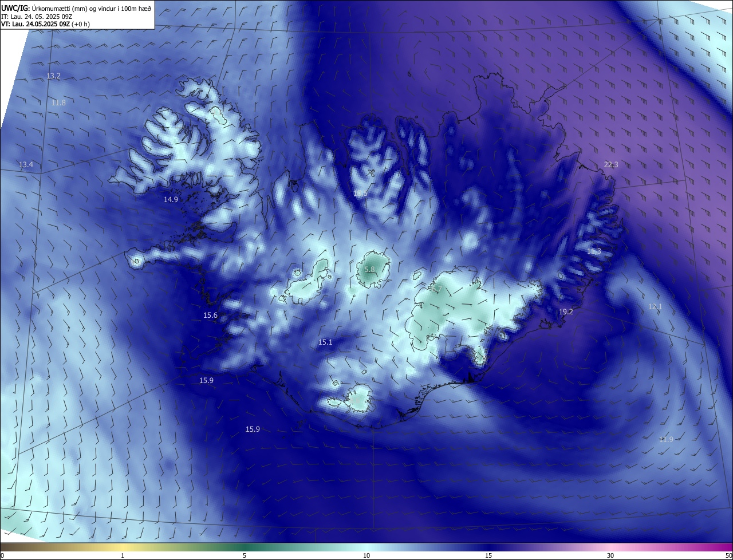Click the 11.9 value label
This screenshot has width=733, height=560.
[666, 440]
